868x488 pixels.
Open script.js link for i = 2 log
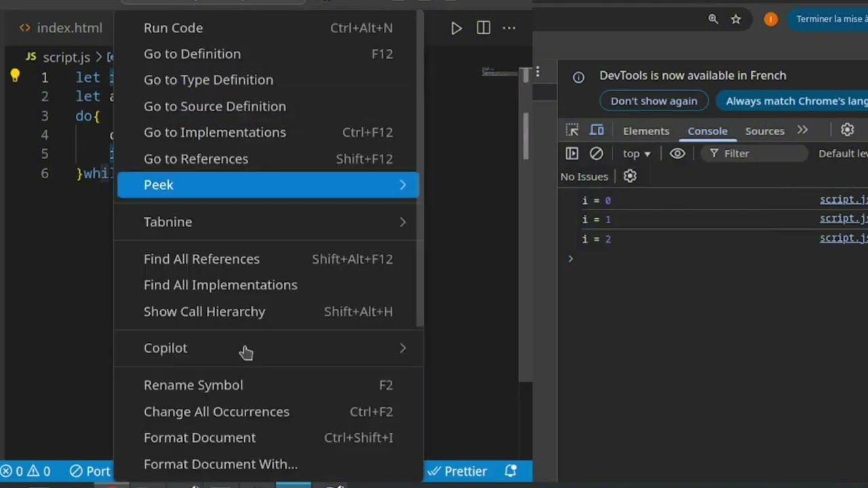point(844,238)
